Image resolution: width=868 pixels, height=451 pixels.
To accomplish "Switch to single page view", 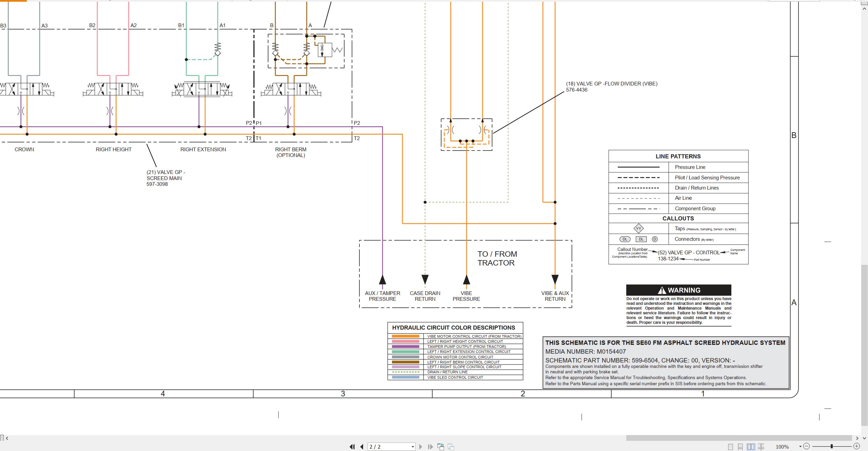I will [x=730, y=447].
